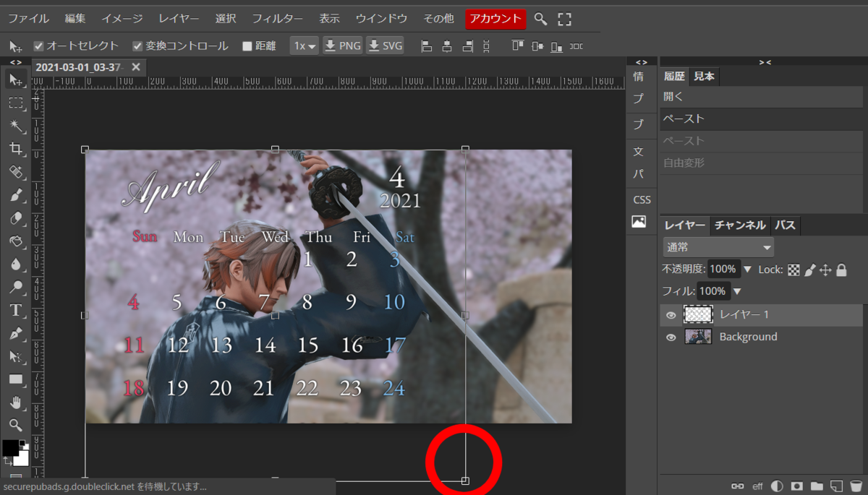868x495 pixels.
Task: Select the Eraser tool
Action: (x=16, y=218)
